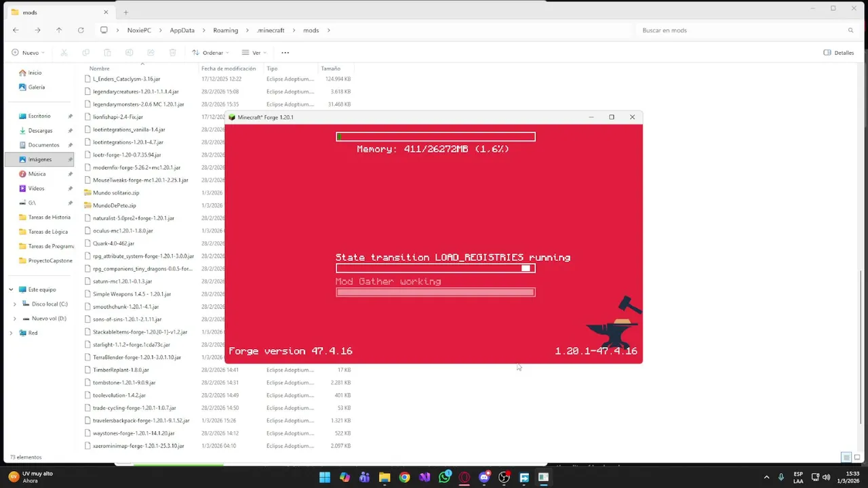
Task: Open WhatsApp from taskbar
Action: 444,477
